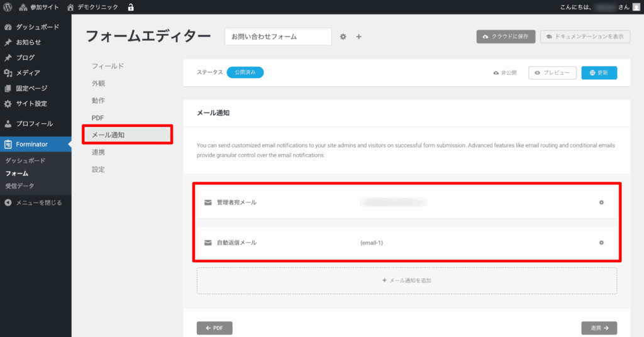Click メール通知を追加 area
Screen dimensions: 644x337
coord(406,280)
